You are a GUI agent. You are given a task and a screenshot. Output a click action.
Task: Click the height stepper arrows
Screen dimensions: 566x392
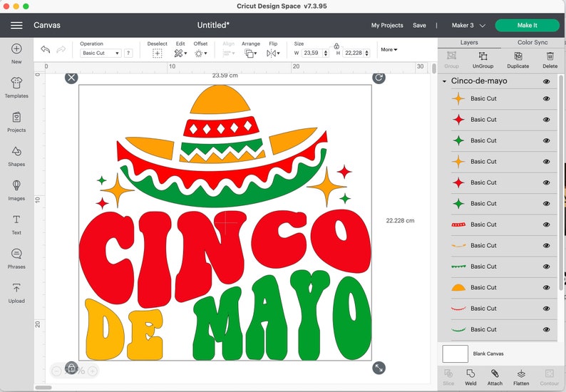(367, 53)
